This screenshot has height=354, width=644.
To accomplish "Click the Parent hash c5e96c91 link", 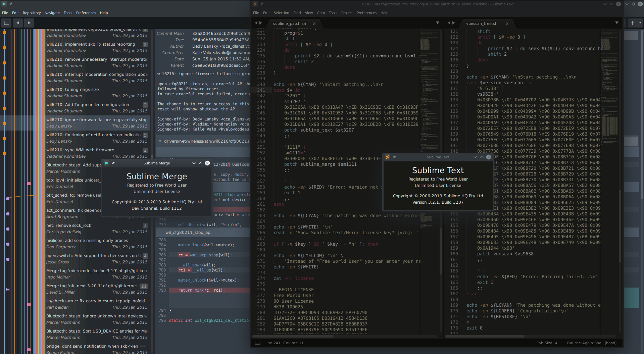I will 221,65.
